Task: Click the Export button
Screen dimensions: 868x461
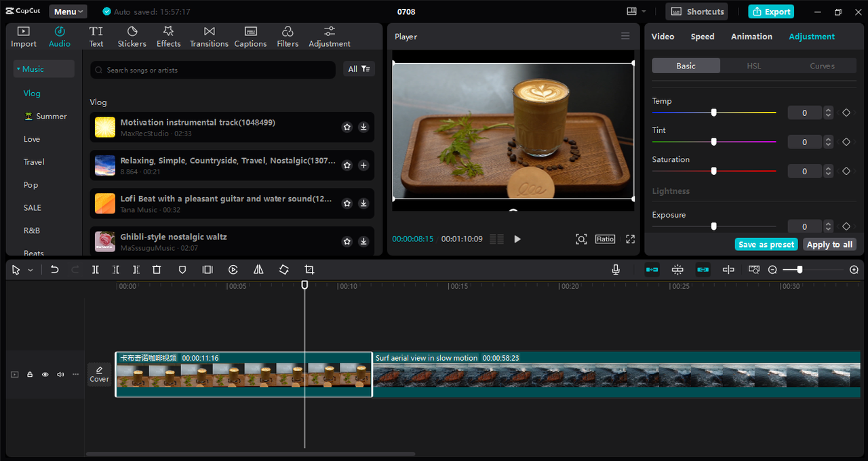Action: 771,12
